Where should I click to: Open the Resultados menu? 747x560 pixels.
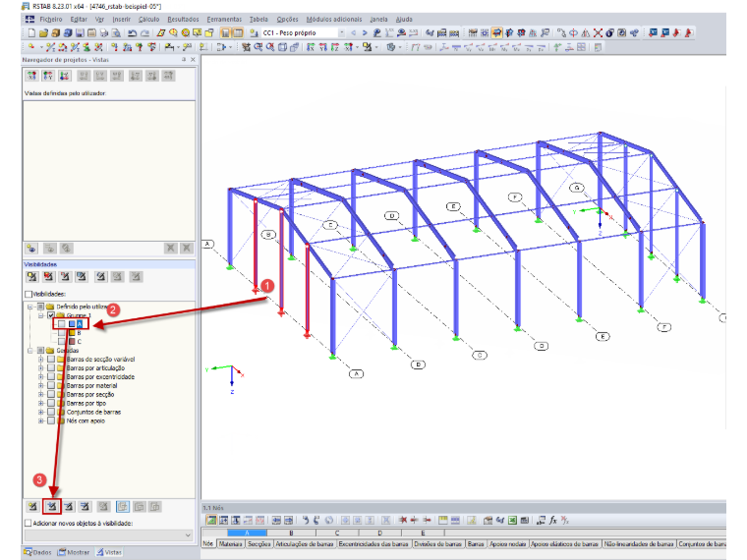(x=183, y=19)
